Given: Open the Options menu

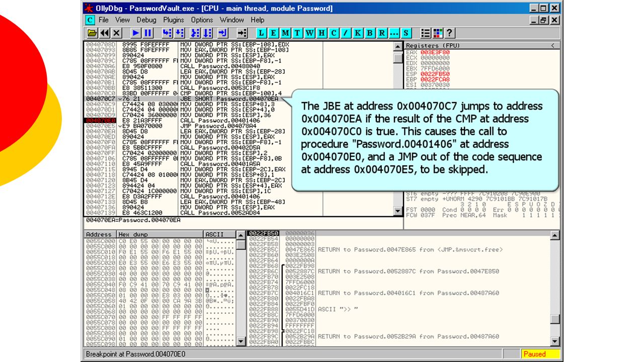Looking at the screenshot, I should 202,20.
